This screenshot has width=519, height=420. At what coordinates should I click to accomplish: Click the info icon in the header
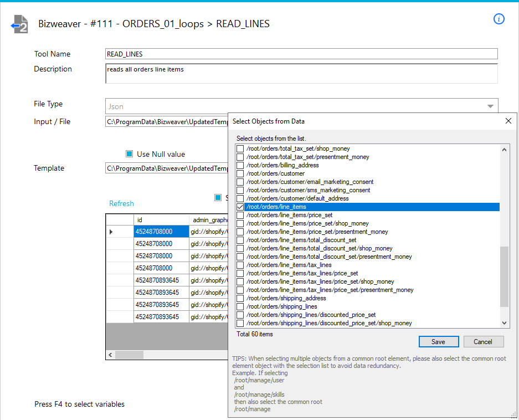point(499,19)
